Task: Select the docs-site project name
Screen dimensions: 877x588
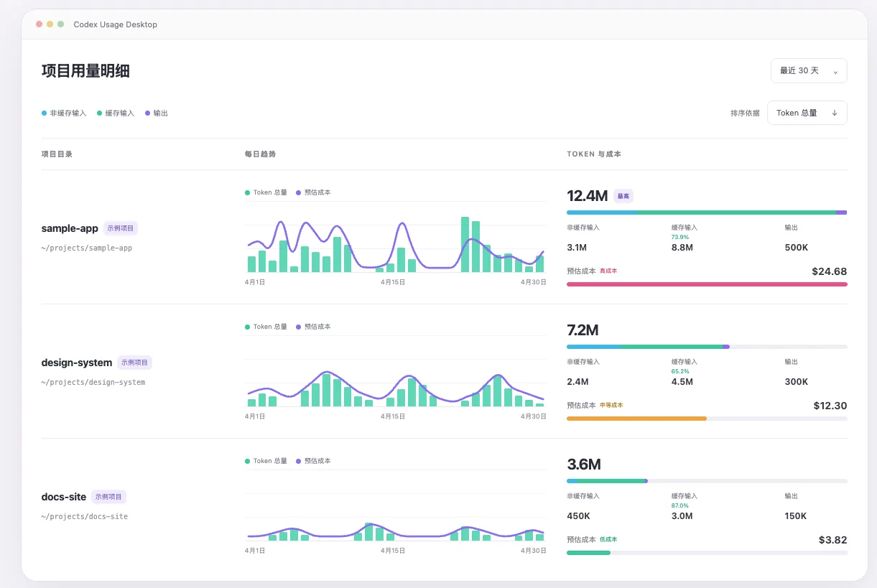Action: (64, 497)
